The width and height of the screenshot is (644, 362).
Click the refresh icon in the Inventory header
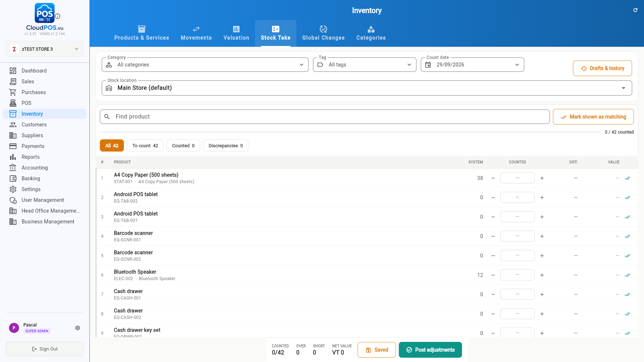click(635, 10)
